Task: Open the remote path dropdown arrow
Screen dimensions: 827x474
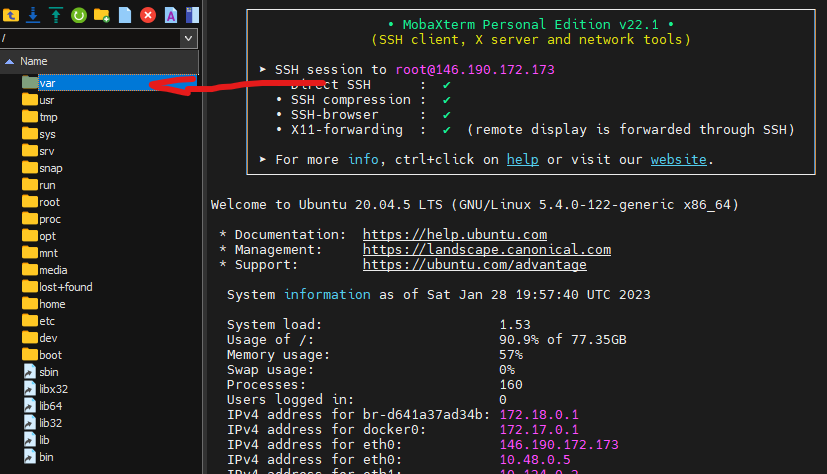Action: coord(188,38)
